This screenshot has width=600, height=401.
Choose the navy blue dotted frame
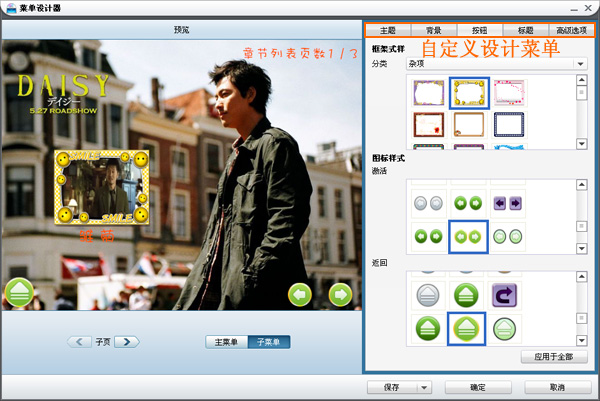[x=509, y=125]
